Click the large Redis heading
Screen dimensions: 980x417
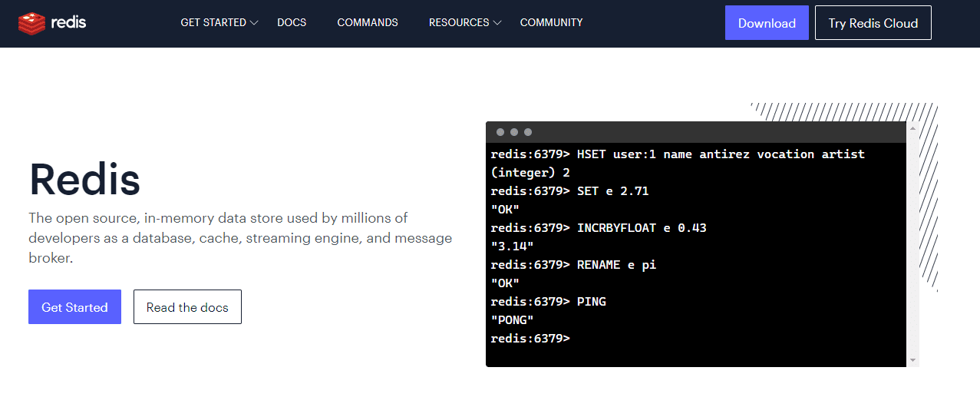point(84,179)
